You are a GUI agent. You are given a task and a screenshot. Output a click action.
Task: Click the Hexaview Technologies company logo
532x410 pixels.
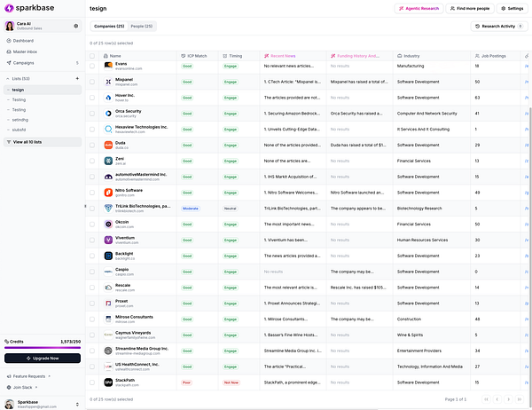click(x=108, y=129)
